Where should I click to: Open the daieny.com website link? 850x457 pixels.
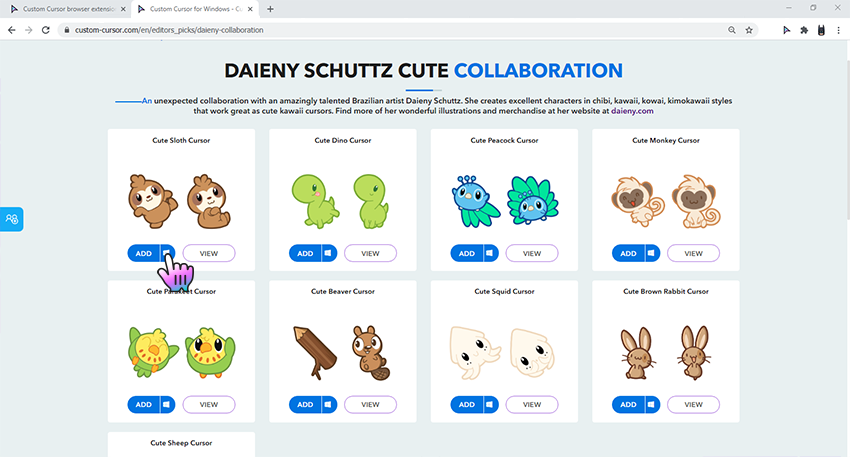click(632, 111)
